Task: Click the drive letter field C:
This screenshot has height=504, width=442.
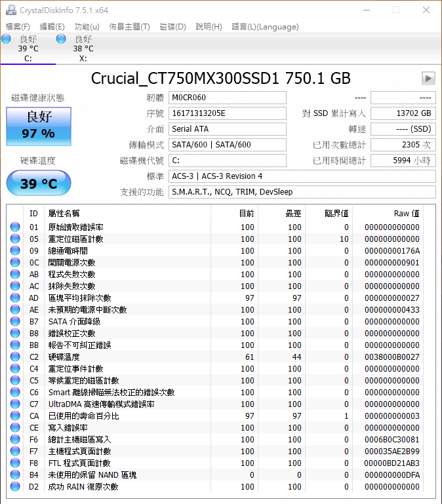Action: tap(228, 161)
